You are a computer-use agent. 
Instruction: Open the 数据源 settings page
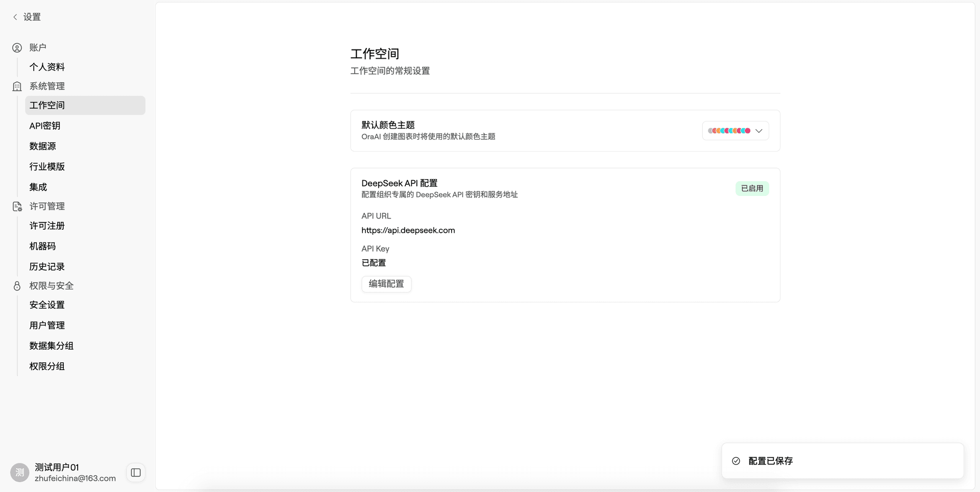42,146
